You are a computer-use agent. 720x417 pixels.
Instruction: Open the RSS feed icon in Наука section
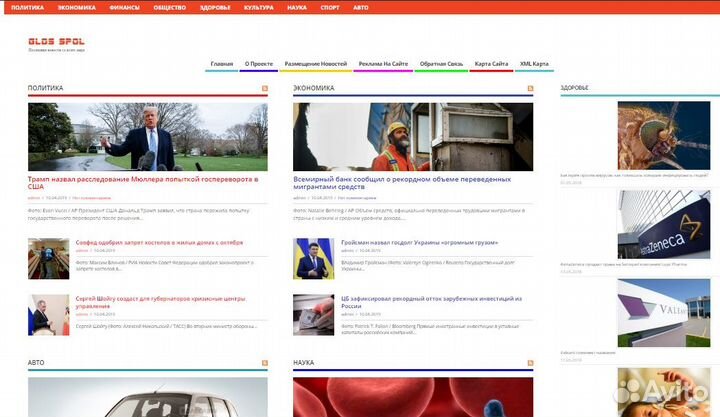(529, 363)
